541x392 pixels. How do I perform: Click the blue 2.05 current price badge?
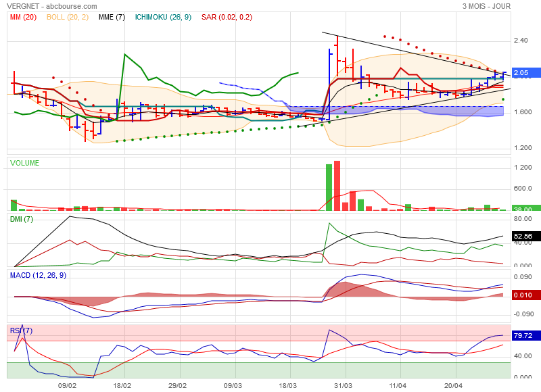[x=527, y=72]
